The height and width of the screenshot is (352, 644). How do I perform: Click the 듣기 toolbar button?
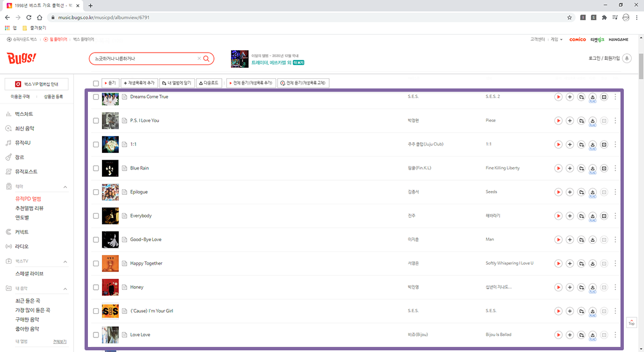point(110,83)
